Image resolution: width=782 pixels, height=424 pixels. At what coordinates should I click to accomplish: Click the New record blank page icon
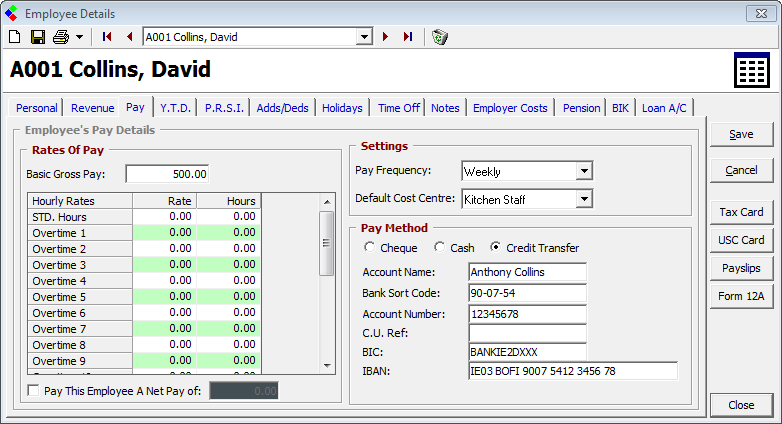click(x=14, y=37)
